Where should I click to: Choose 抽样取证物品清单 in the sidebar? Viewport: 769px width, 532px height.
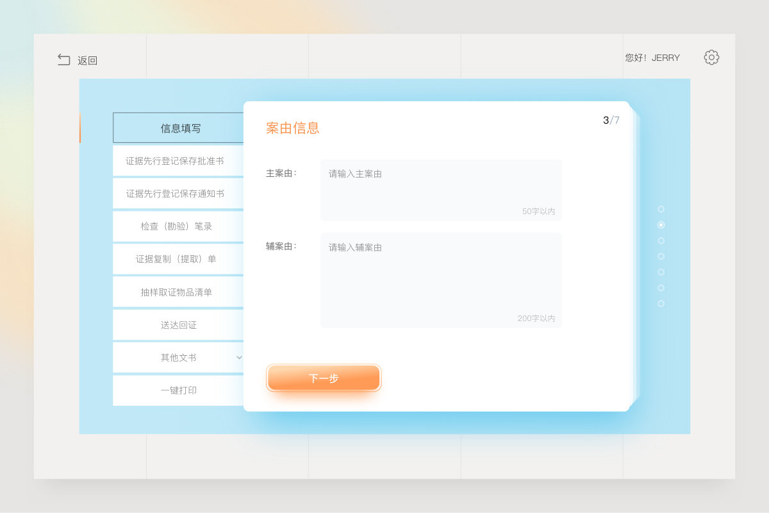point(176,292)
